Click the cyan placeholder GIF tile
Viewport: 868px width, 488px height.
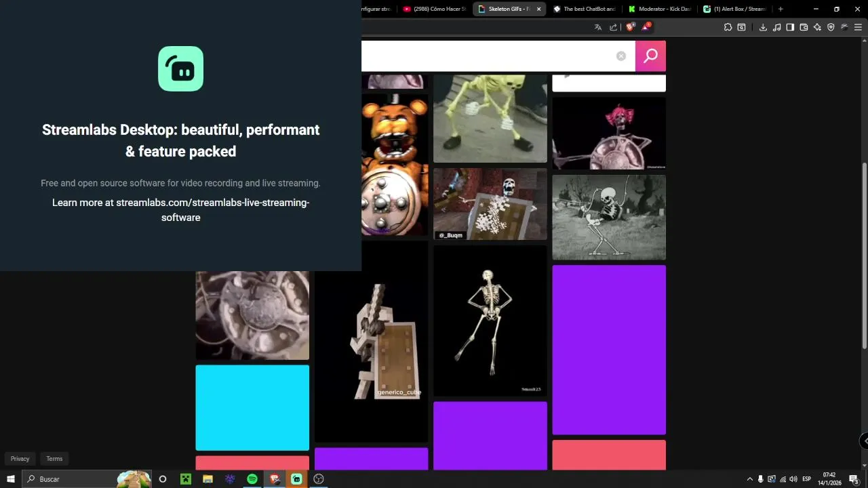click(x=252, y=408)
